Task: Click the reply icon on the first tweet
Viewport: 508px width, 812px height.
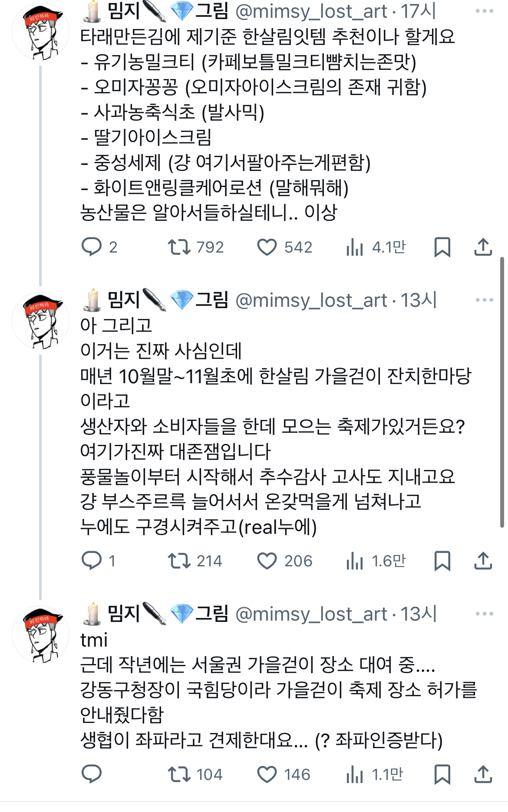Action: click(92, 247)
